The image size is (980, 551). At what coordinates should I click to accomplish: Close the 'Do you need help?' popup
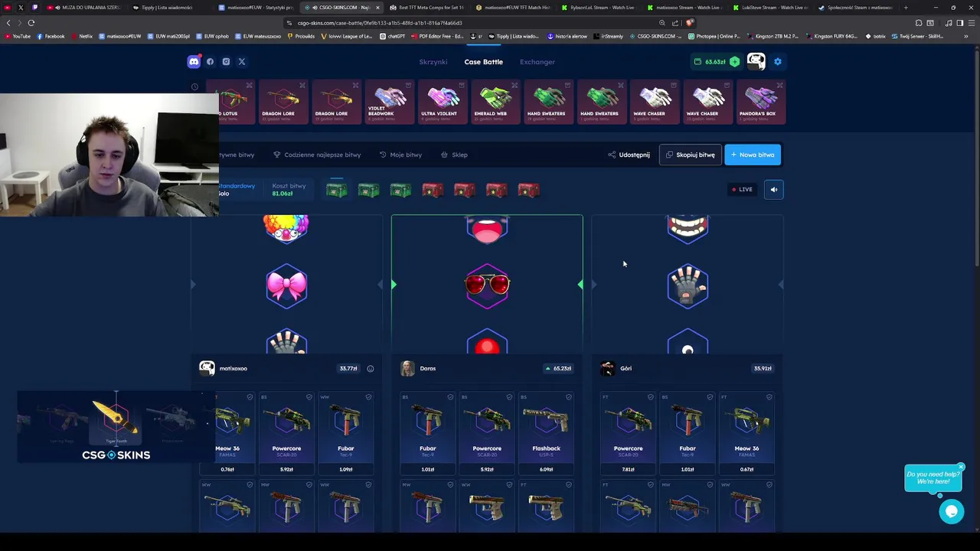tap(961, 467)
